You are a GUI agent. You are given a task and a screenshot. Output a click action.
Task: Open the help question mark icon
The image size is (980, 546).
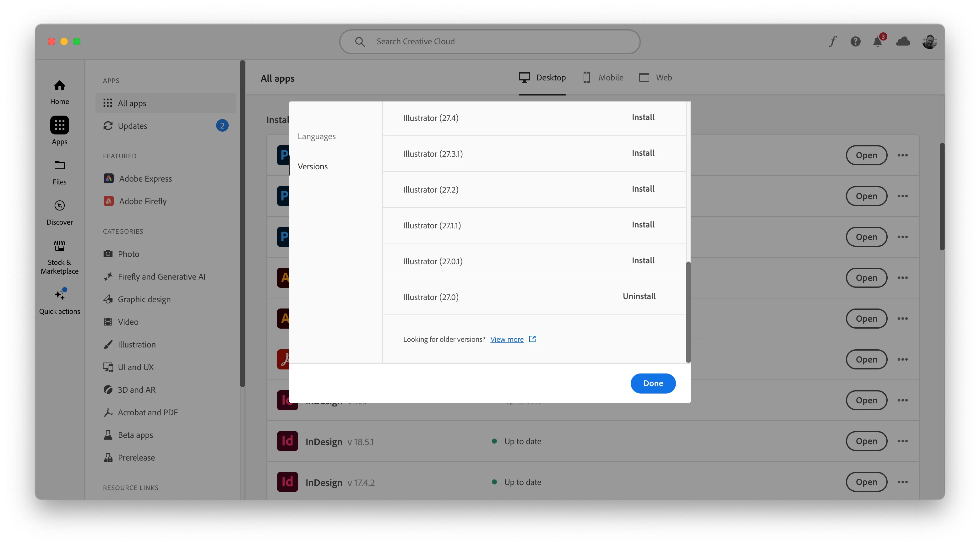[855, 41]
